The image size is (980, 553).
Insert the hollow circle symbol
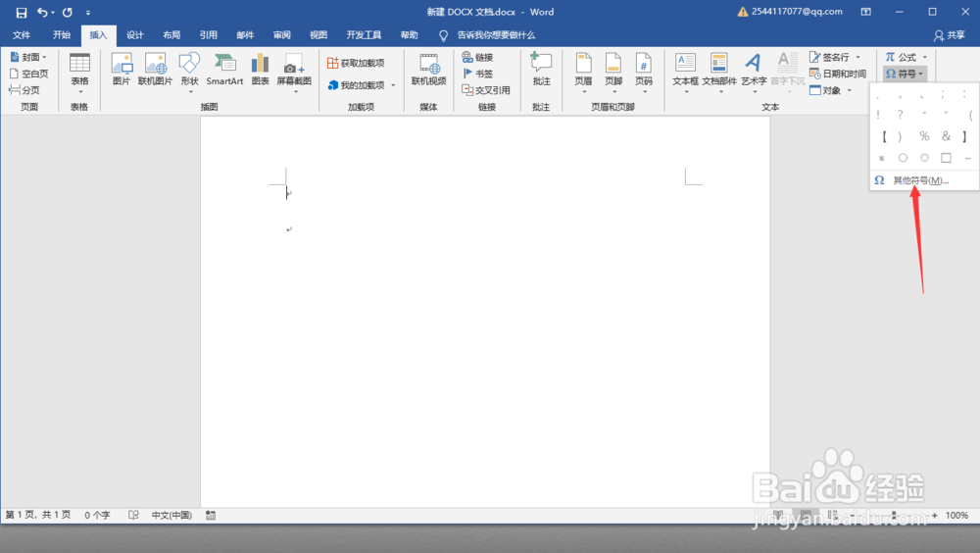coord(903,158)
